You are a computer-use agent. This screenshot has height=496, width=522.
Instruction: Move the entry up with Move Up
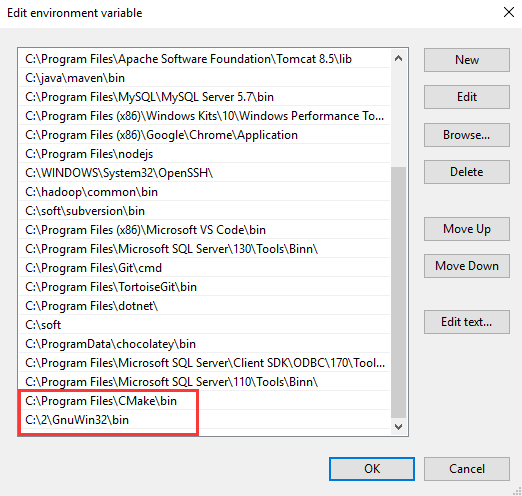tap(467, 229)
